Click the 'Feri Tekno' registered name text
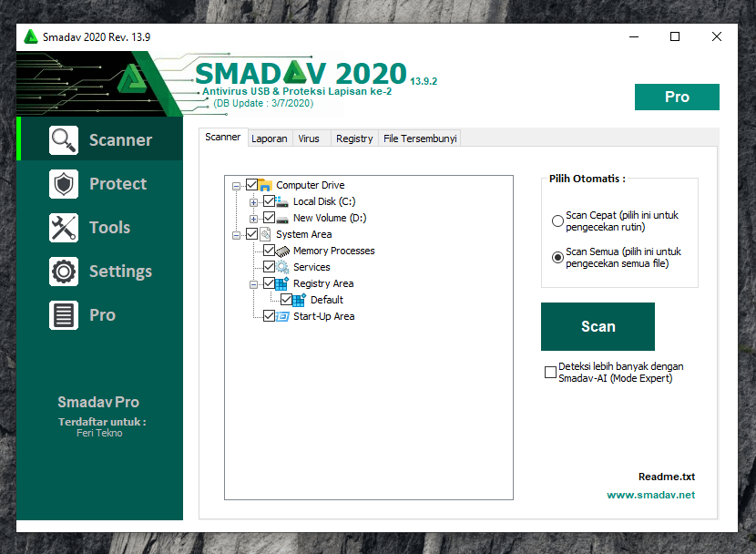756x554 pixels. click(99, 433)
